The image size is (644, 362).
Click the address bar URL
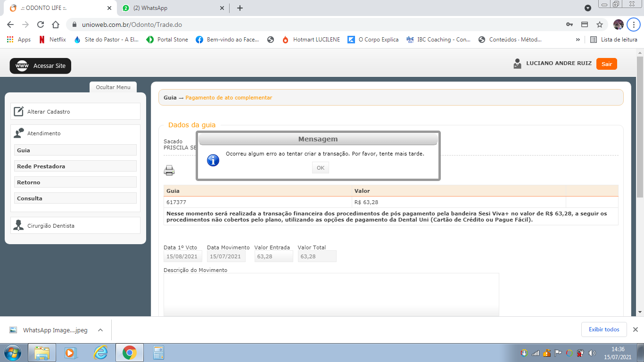(132, 25)
